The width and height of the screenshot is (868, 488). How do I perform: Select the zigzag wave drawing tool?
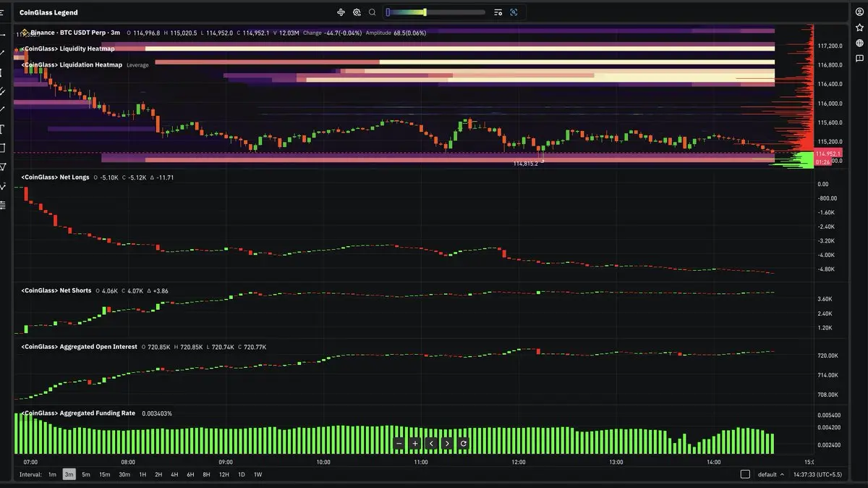(x=3, y=186)
